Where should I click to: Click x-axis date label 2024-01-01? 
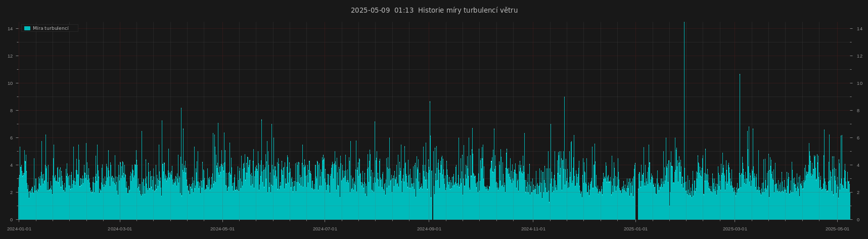point(19,229)
